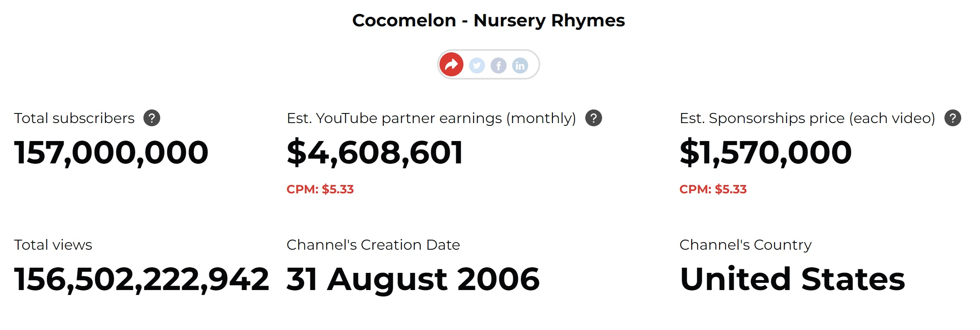Click the 31 August 2006 creation date
980x330 pixels.
point(413,279)
